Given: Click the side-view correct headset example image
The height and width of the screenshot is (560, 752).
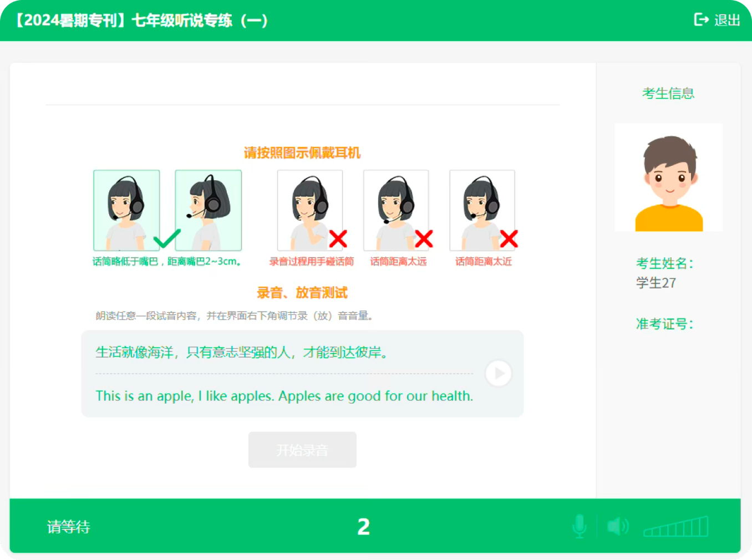Looking at the screenshot, I should pyautogui.click(x=208, y=210).
